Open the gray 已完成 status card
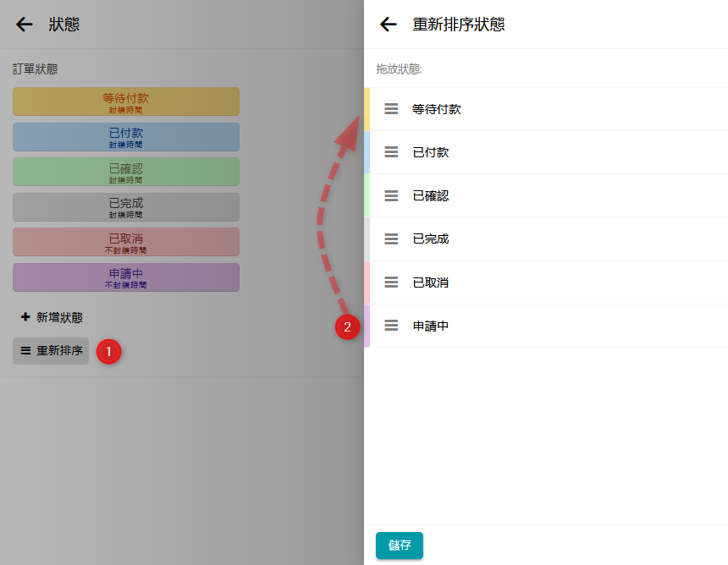 tap(126, 207)
